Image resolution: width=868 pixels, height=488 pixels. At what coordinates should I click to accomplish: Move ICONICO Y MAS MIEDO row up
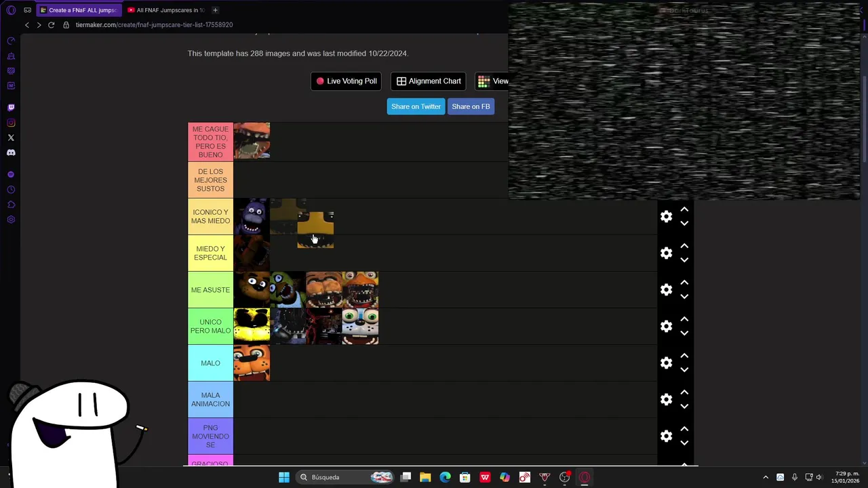click(684, 209)
